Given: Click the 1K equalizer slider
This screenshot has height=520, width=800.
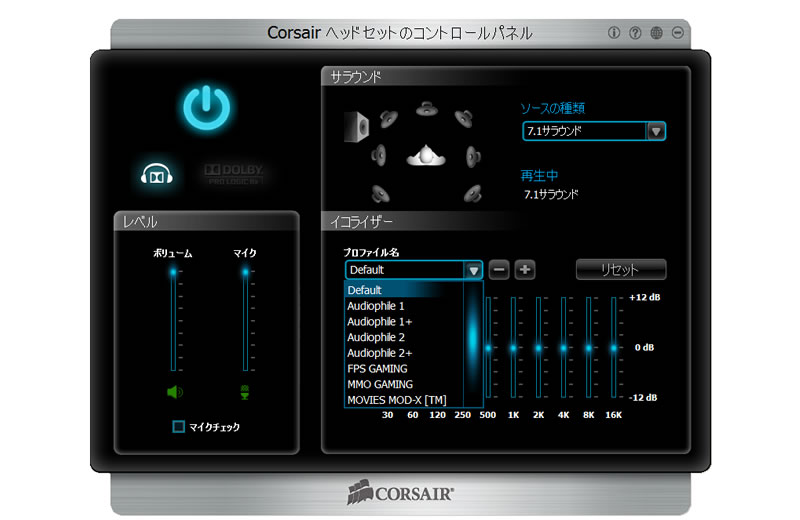Looking at the screenshot, I should [x=513, y=348].
